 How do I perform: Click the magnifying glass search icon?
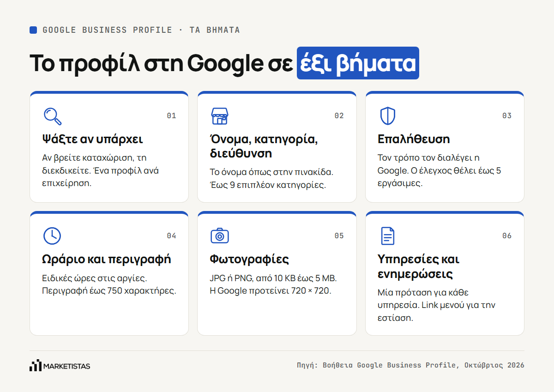tap(52, 116)
